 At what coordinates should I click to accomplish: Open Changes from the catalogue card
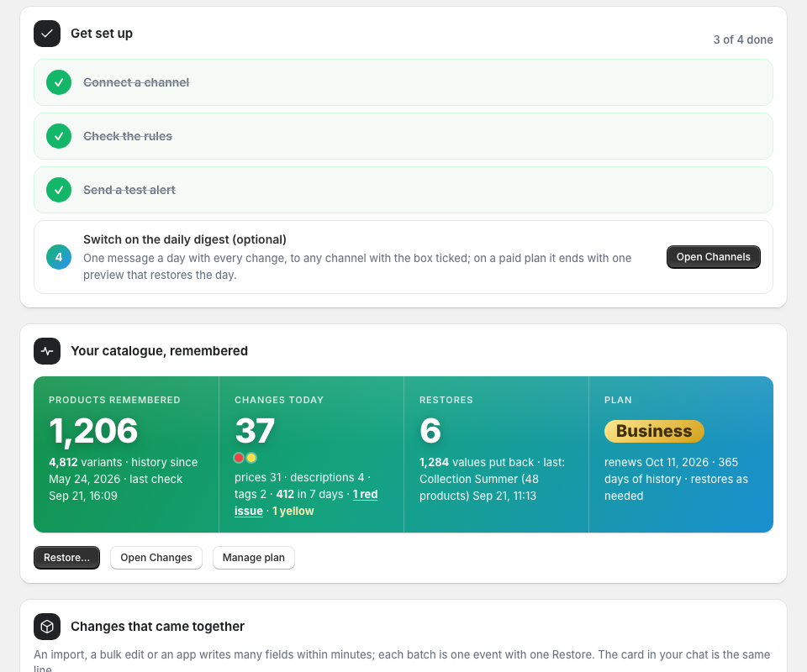[x=156, y=558]
